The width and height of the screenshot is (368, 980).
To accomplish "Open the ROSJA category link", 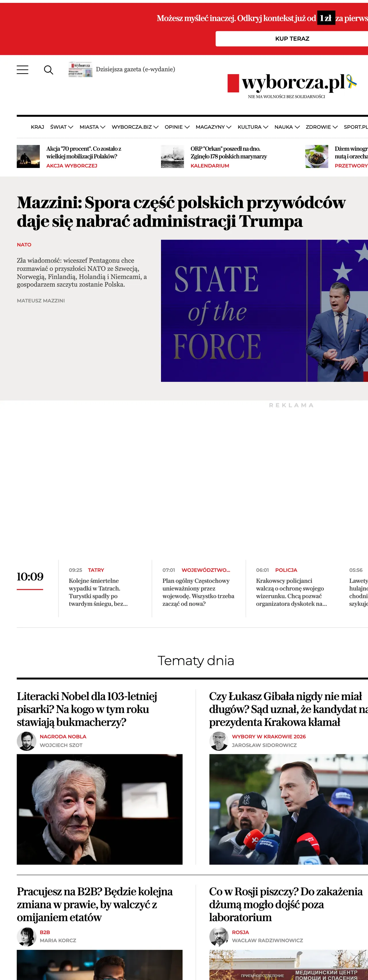I will click(x=240, y=932).
